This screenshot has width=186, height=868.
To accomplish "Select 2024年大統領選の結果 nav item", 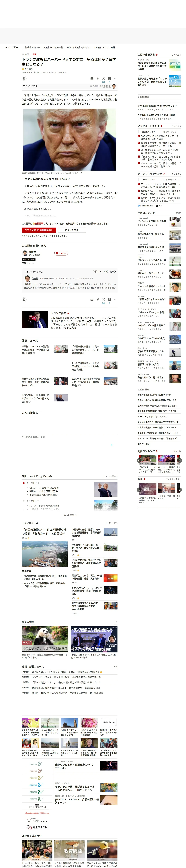I will [x=78, y=47].
